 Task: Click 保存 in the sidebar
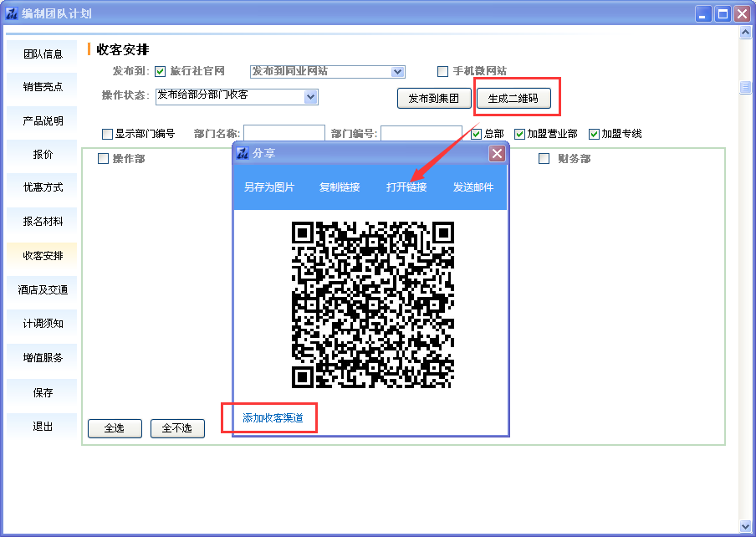43,393
